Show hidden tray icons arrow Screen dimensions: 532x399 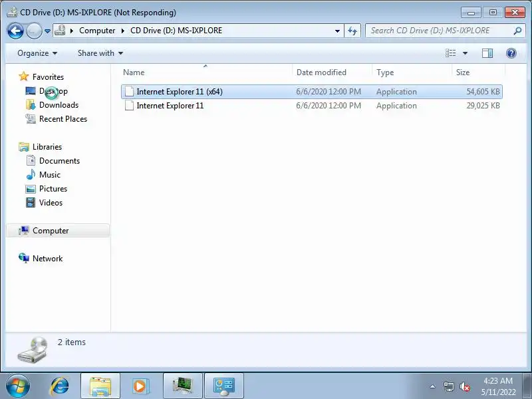(432, 386)
